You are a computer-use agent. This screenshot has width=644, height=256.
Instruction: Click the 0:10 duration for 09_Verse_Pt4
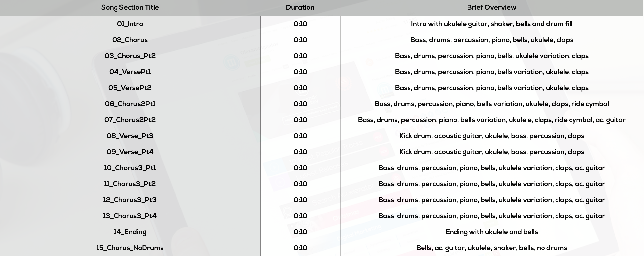pyautogui.click(x=300, y=152)
